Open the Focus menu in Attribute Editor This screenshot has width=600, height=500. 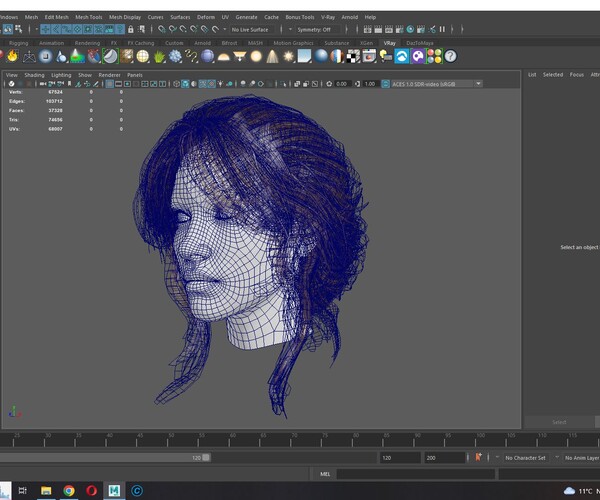pyautogui.click(x=577, y=75)
